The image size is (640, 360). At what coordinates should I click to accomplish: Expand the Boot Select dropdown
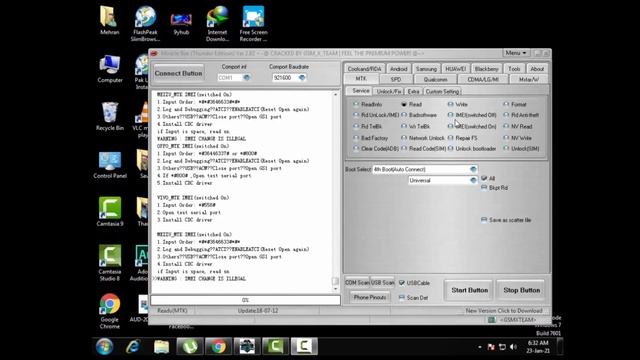pyautogui.click(x=473, y=169)
